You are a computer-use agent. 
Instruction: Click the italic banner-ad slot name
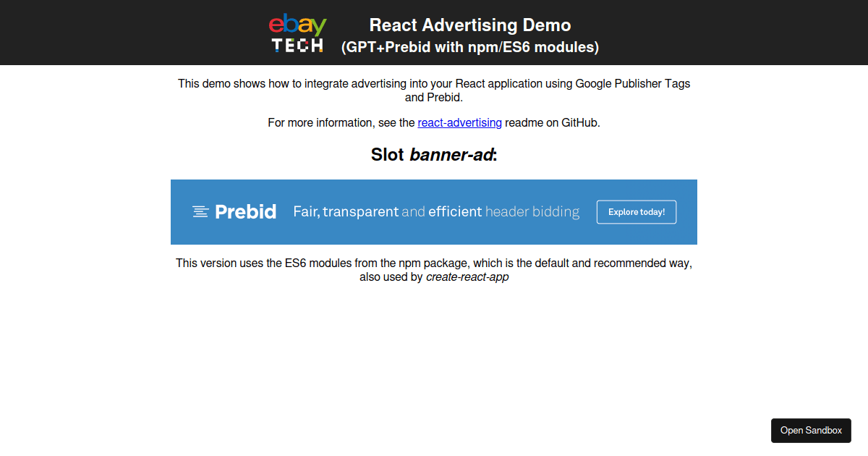pyautogui.click(x=451, y=154)
